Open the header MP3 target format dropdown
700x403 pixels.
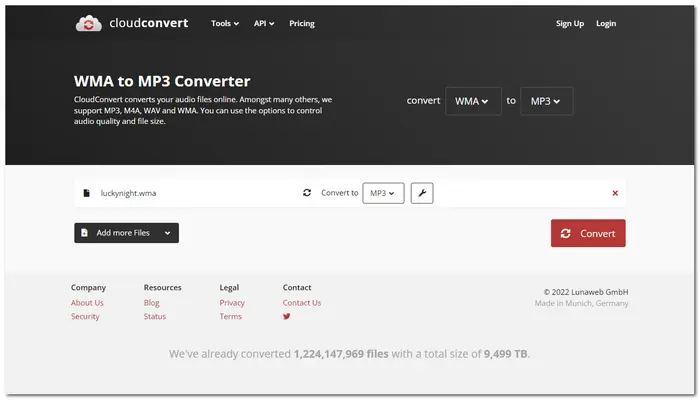tap(546, 101)
